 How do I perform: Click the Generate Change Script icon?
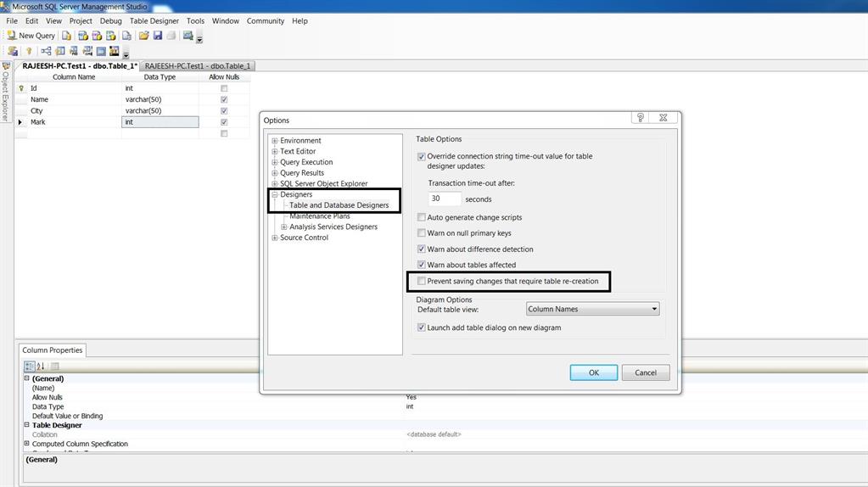coord(13,51)
